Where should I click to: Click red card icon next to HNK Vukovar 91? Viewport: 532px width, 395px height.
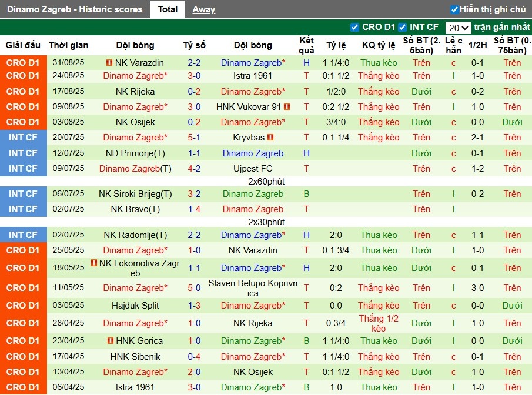[x=287, y=107]
